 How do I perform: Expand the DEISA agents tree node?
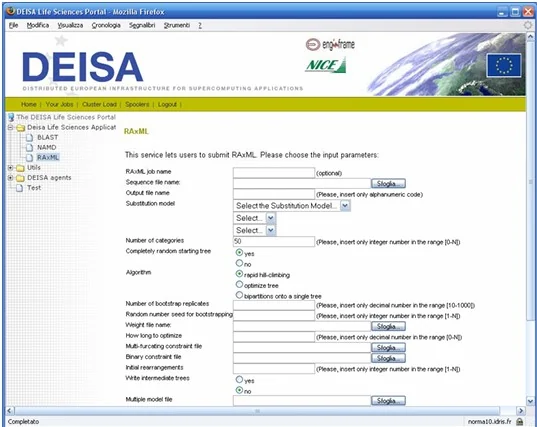(x=11, y=178)
